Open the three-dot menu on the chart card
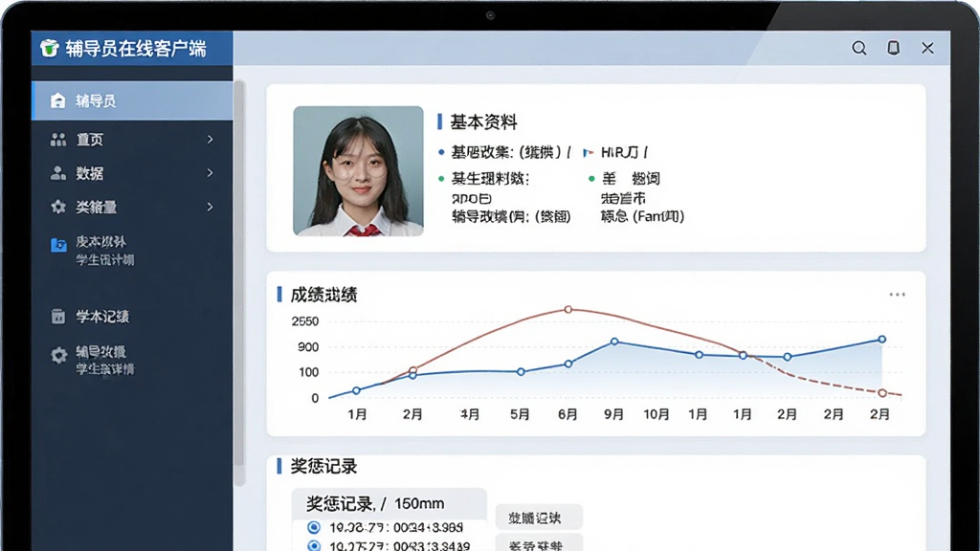This screenshot has height=551, width=980. tap(897, 295)
